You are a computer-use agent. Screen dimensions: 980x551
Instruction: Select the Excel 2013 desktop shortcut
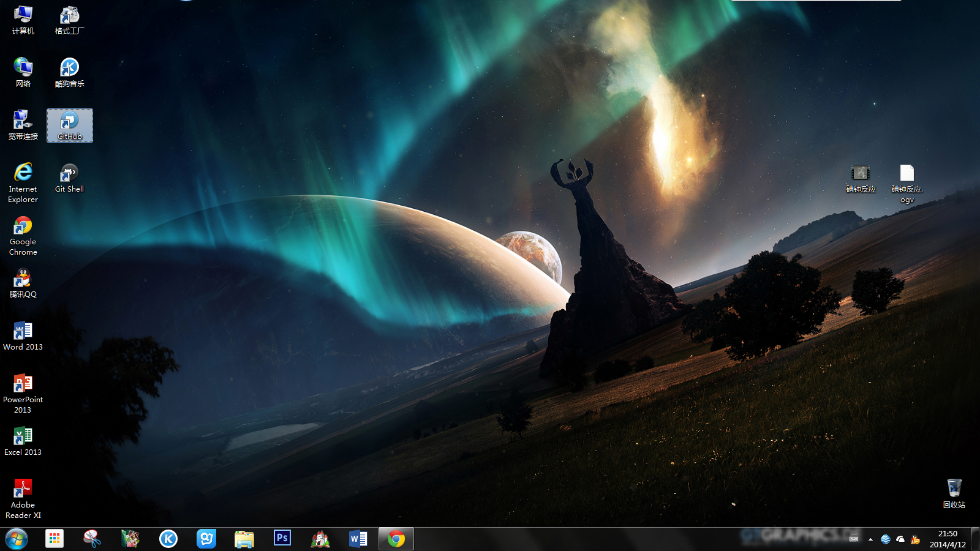(x=23, y=441)
